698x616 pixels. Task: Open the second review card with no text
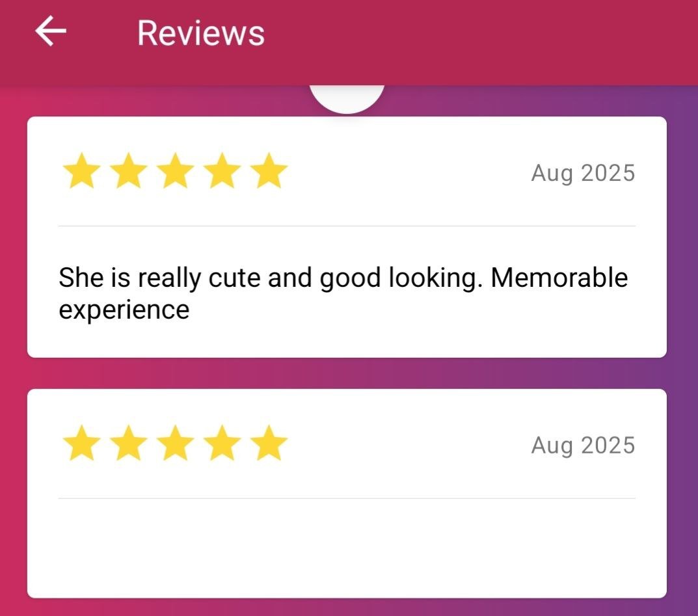point(347,493)
